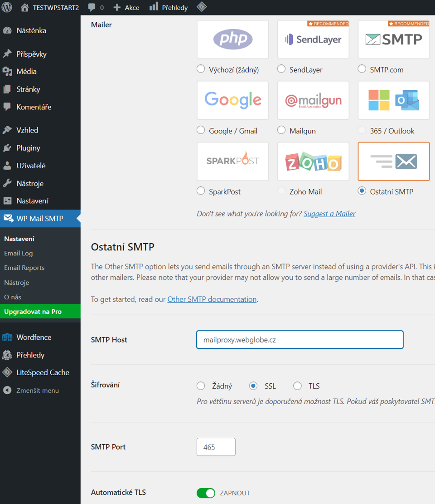
Task: Set encryption to Žádný
Action: pos(201,386)
